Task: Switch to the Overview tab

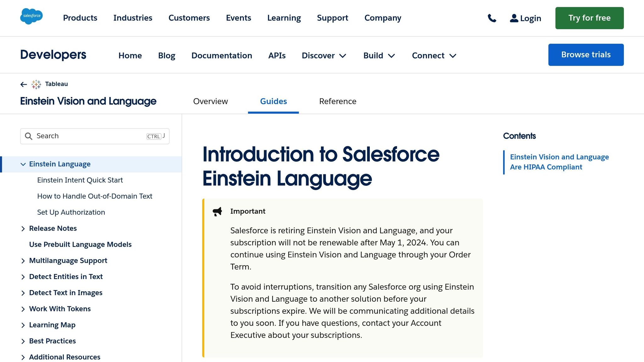Action: coord(210,101)
